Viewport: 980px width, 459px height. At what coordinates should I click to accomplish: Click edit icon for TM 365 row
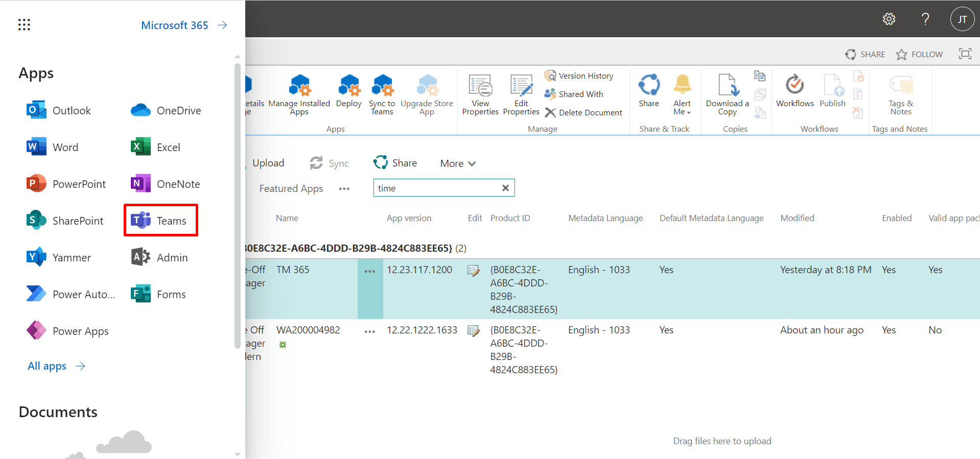[474, 271]
